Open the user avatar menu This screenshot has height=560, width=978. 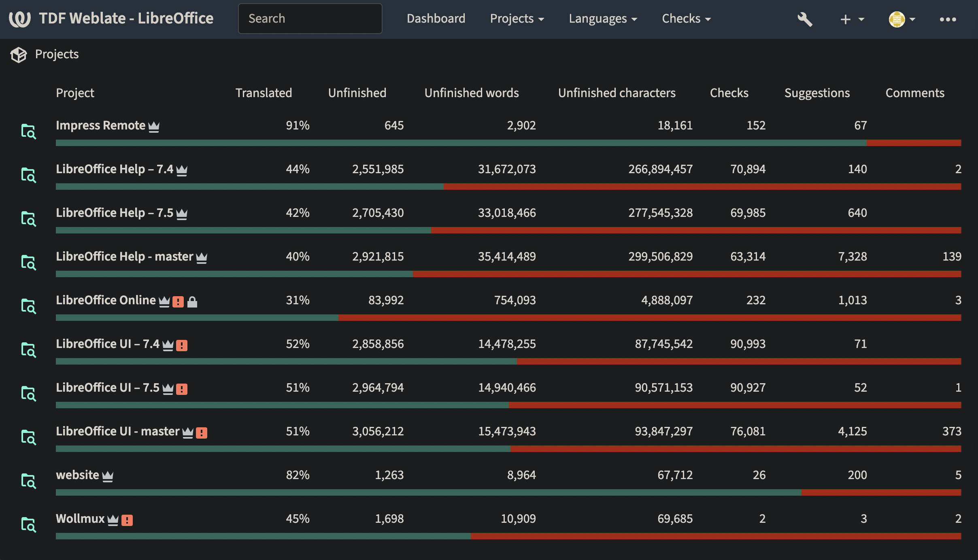pos(902,19)
